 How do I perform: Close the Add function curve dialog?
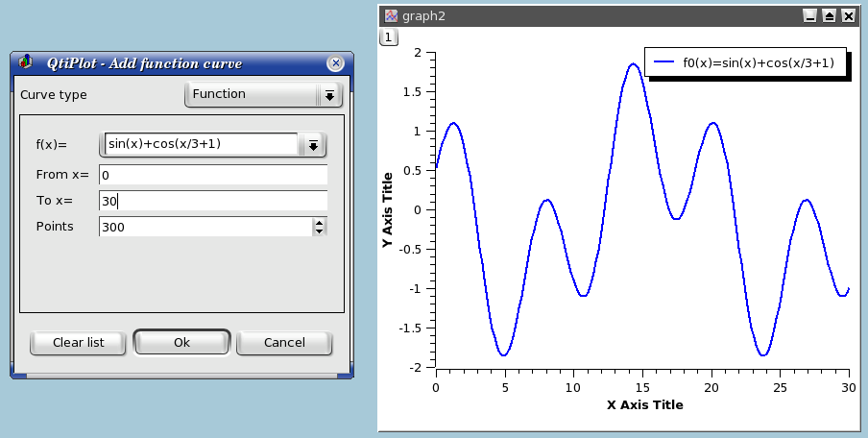pos(335,63)
